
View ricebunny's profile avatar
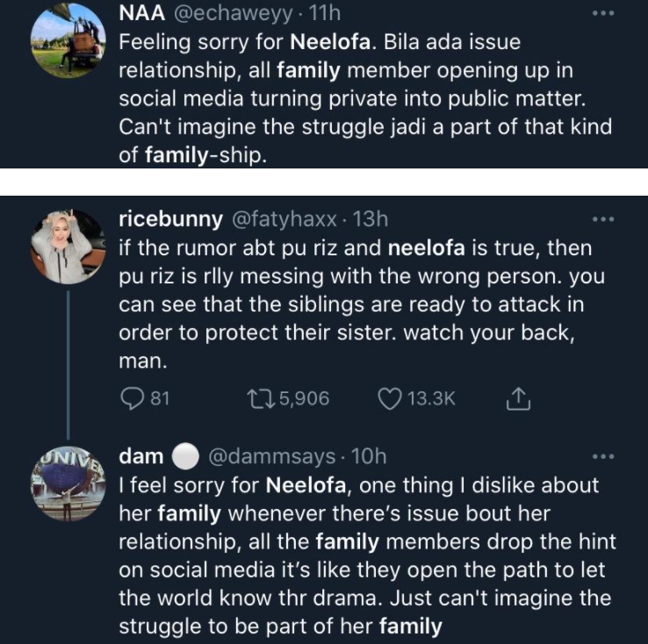click(68, 247)
